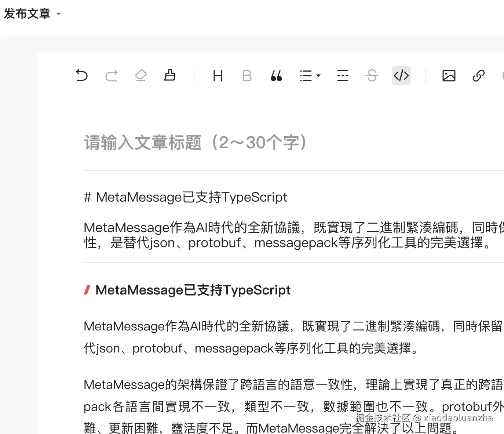
Task: Toggle strikethrough formatting
Action: point(372,76)
